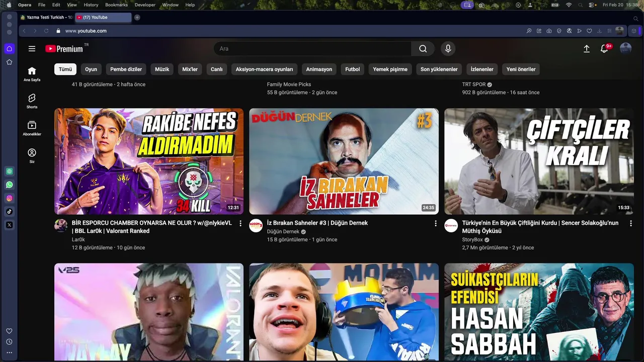
Task: Open TikTok in Opera sidebar
Action: (x=9, y=212)
